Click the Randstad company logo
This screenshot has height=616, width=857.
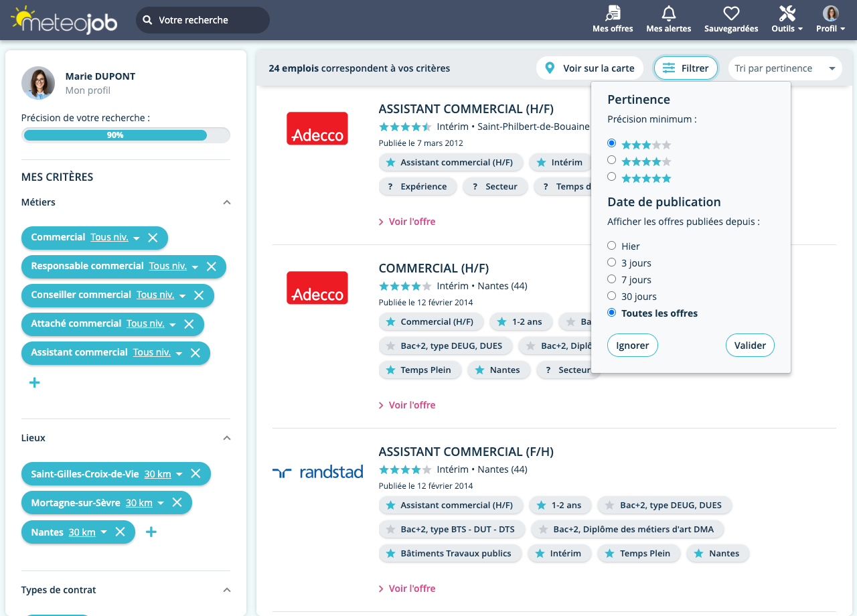(x=317, y=471)
